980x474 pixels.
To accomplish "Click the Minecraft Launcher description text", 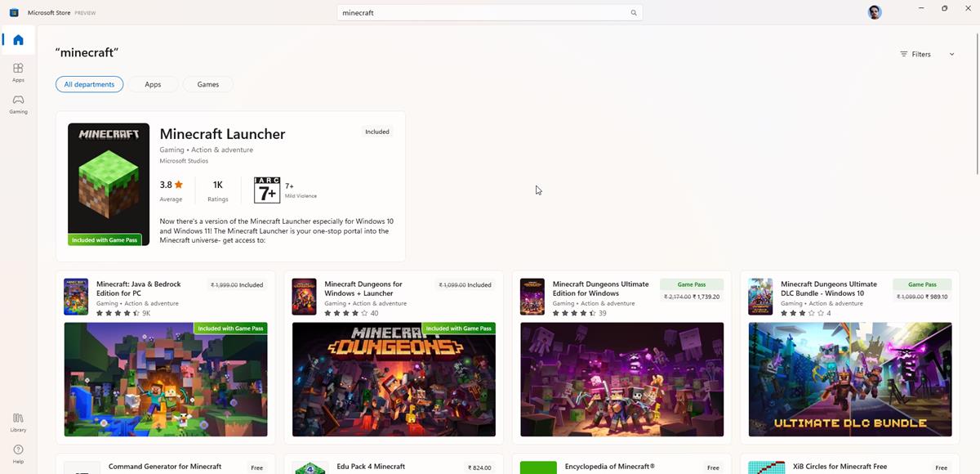I will click(277, 230).
